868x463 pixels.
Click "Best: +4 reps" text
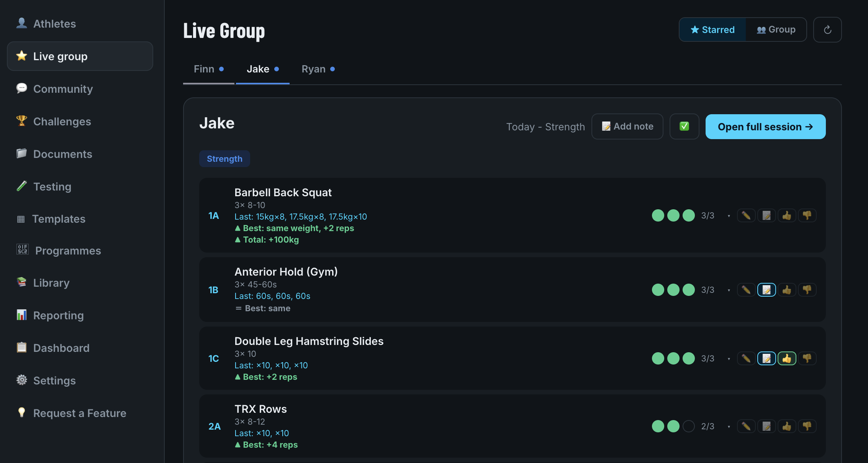pos(266,445)
